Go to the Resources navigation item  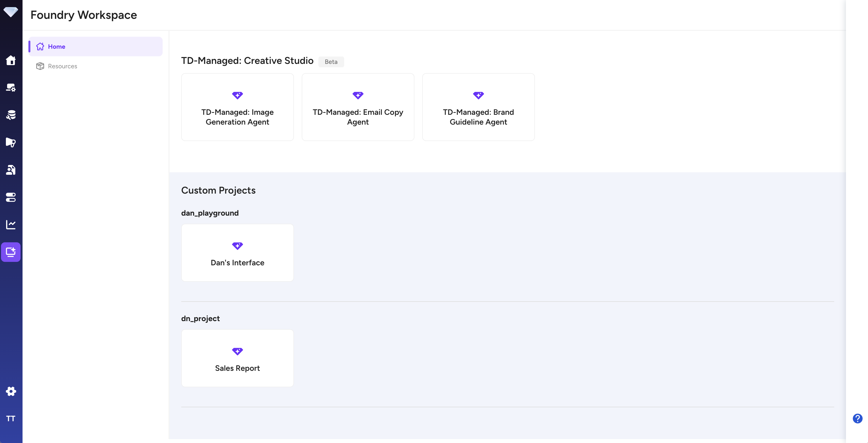tap(62, 66)
